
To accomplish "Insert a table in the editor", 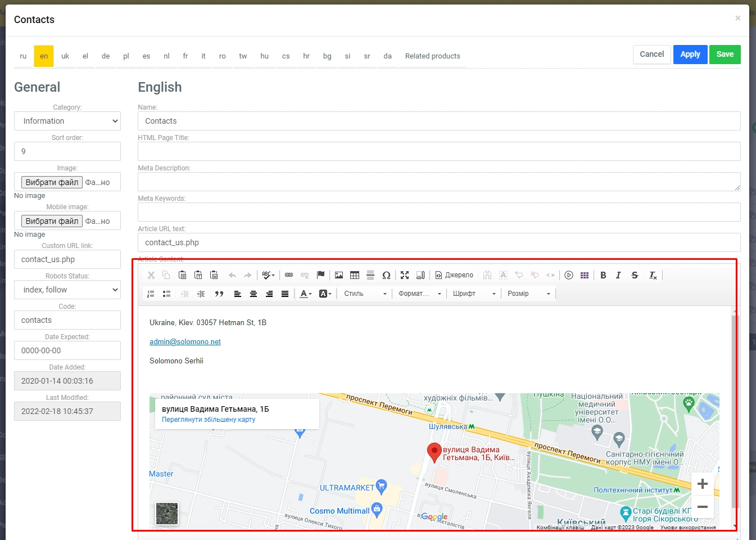I will point(355,275).
